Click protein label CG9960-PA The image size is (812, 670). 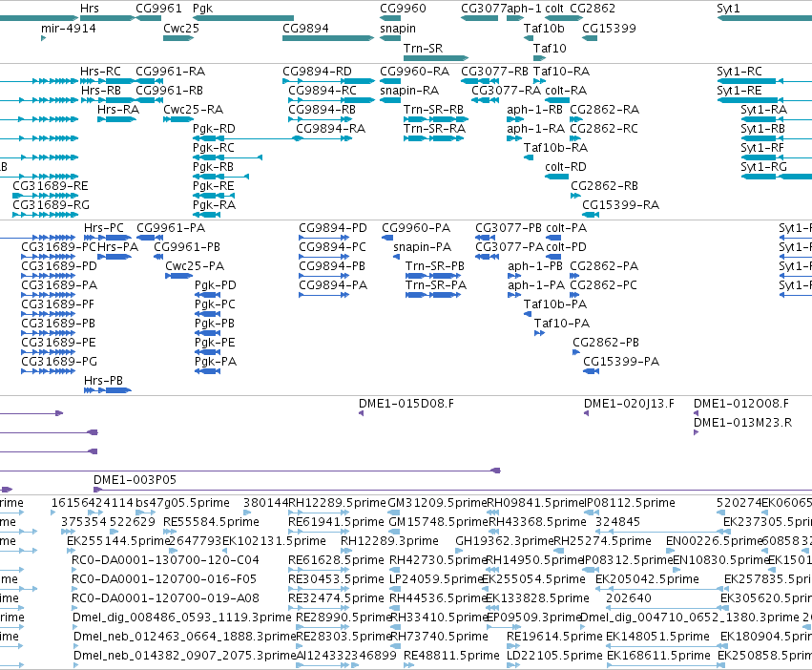click(x=416, y=228)
